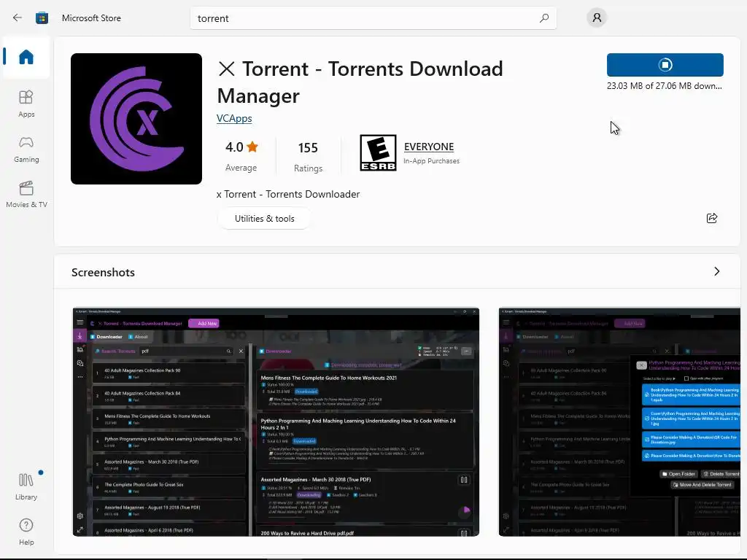Open the Apps section
Viewport: 747px width, 560px height.
(26, 104)
